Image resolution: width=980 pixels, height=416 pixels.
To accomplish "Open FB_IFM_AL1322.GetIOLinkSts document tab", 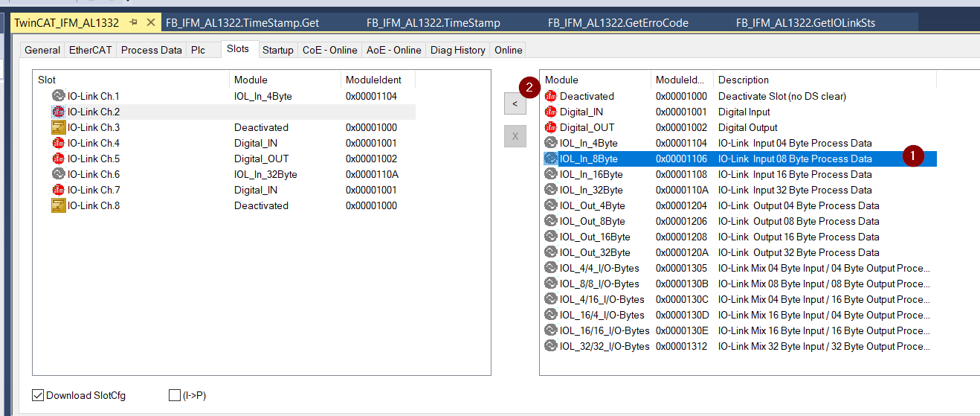I will [805, 22].
